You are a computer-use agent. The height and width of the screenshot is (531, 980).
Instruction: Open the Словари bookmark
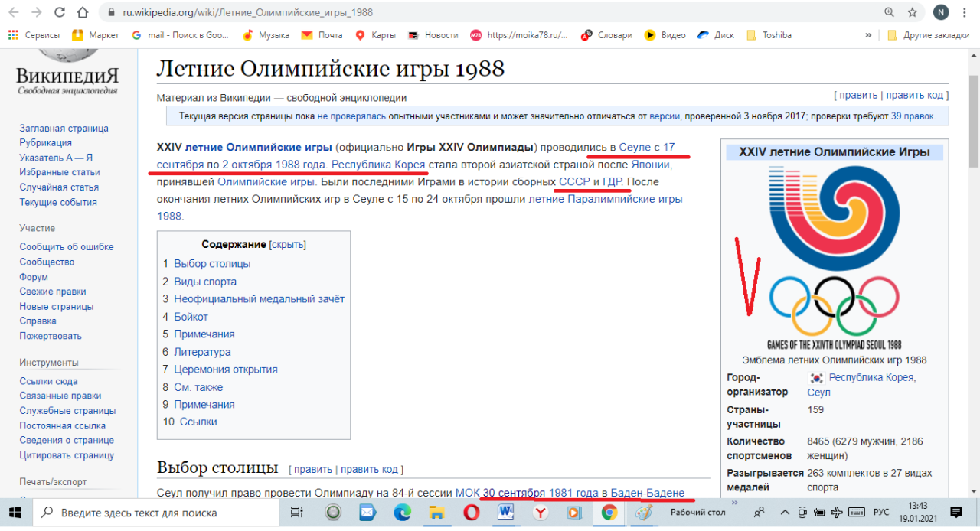pyautogui.click(x=607, y=35)
